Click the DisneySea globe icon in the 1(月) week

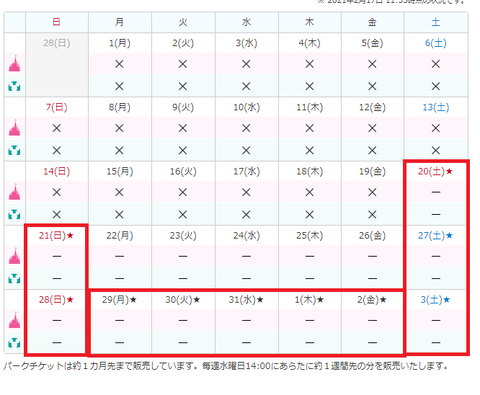click(14, 86)
